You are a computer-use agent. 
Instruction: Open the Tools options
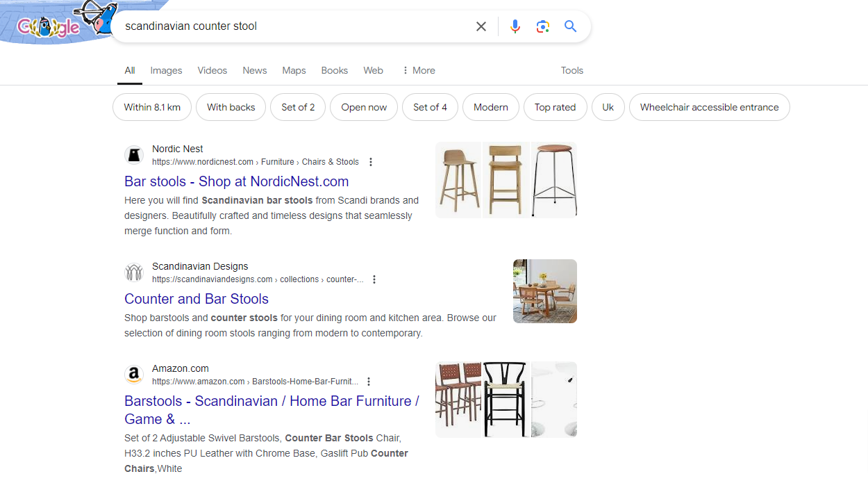pos(572,70)
